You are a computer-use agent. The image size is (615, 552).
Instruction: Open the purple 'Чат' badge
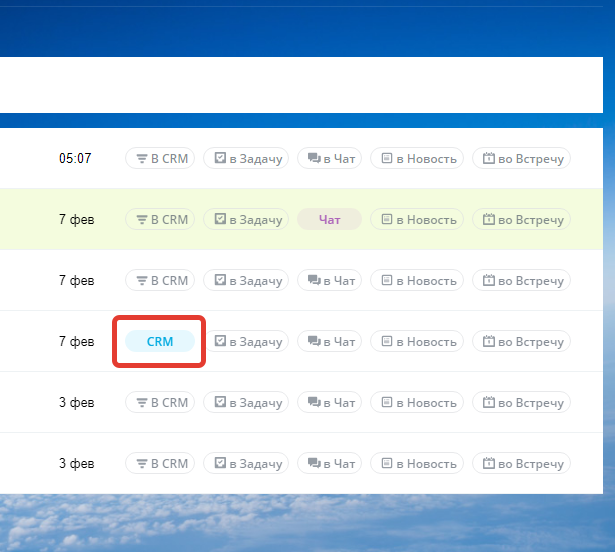pyautogui.click(x=329, y=219)
